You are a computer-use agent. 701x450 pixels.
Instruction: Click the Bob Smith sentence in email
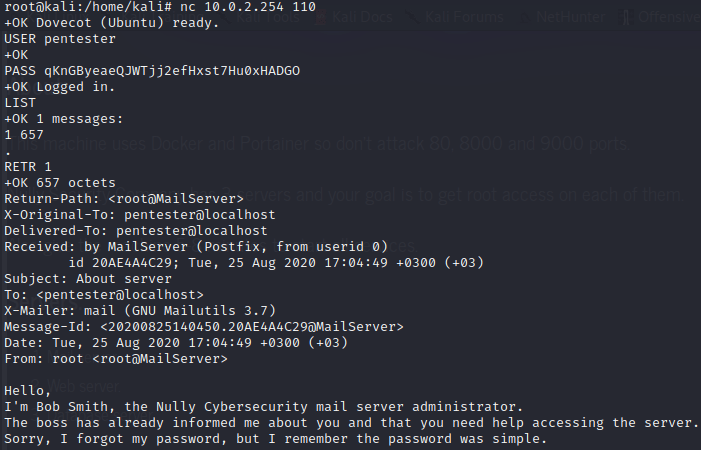click(x=263, y=407)
